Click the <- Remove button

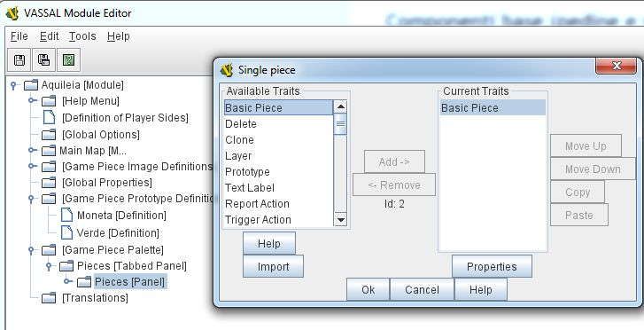click(394, 185)
